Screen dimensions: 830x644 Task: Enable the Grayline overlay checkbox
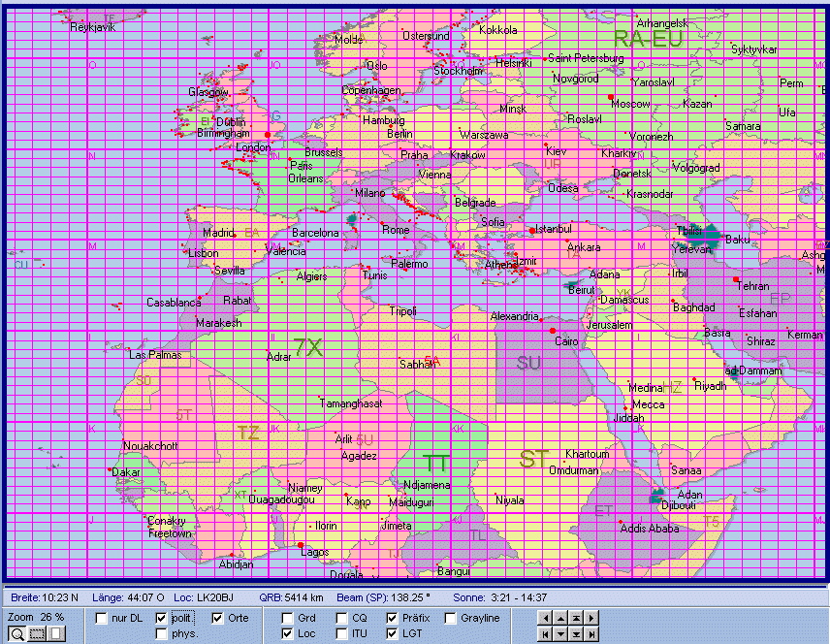tap(451, 618)
